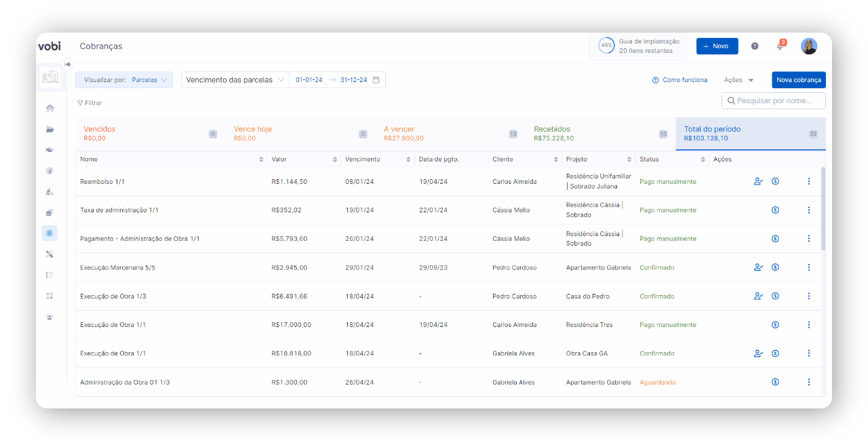This screenshot has height=441, width=868.
Task: Select the Recebidos tab
Action: [601, 134]
